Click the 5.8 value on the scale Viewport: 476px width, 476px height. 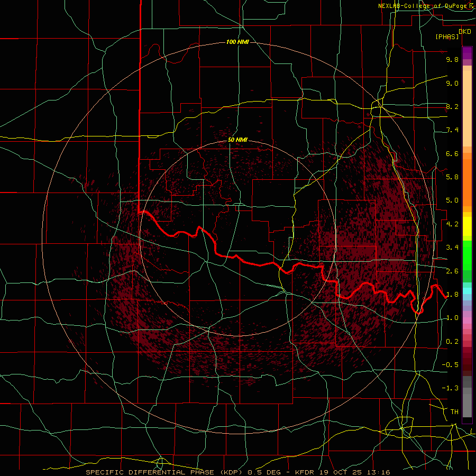452,177
